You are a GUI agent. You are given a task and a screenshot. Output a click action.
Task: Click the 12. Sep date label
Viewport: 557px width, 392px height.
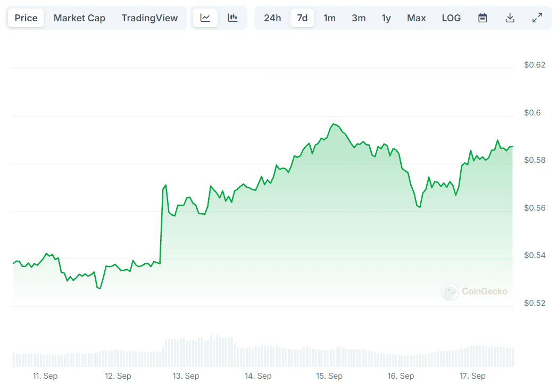(x=118, y=376)
